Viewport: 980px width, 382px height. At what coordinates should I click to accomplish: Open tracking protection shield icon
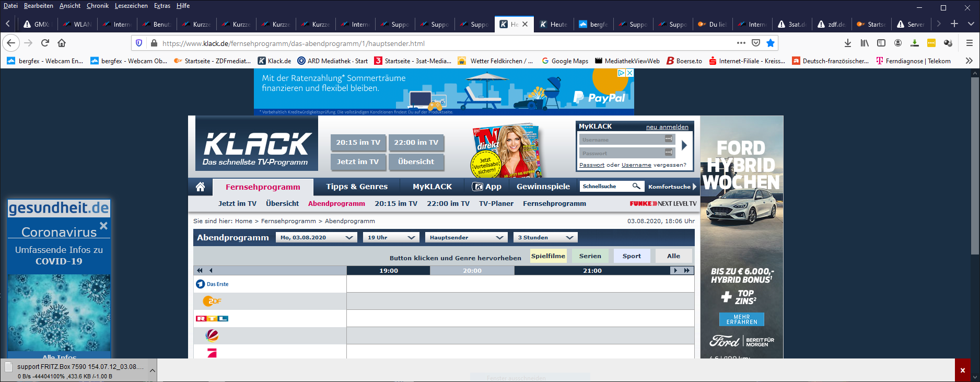coord(139,43)
